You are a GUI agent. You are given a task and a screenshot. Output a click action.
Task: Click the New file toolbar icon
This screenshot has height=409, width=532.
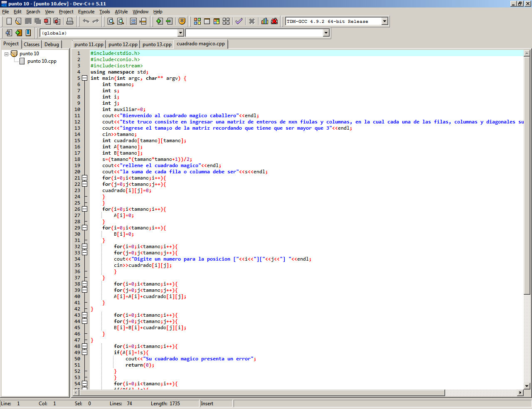pyautogui.click(x=9, y=21)
